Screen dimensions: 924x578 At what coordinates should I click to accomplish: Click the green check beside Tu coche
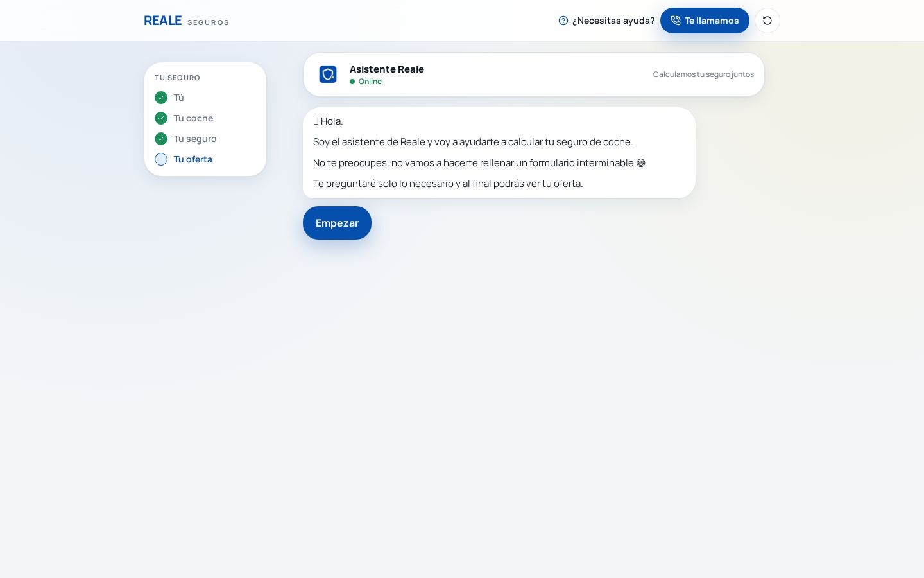161,118
